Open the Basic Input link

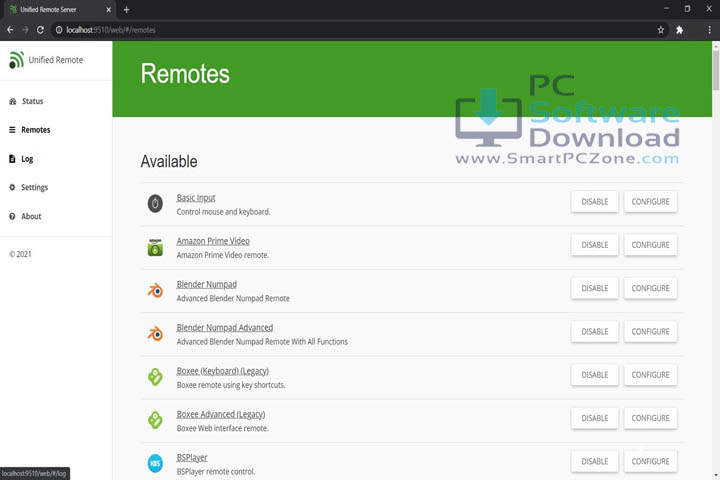pos(196,198)
